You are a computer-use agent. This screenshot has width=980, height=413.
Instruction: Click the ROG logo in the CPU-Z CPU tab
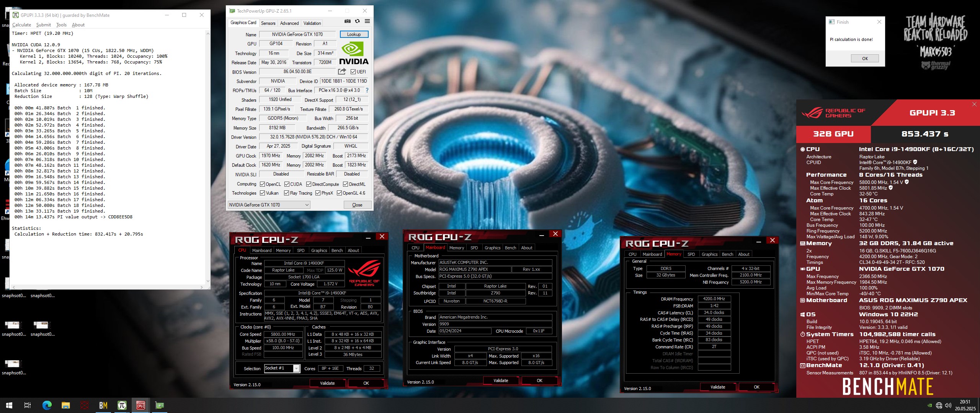click(364, 273)
